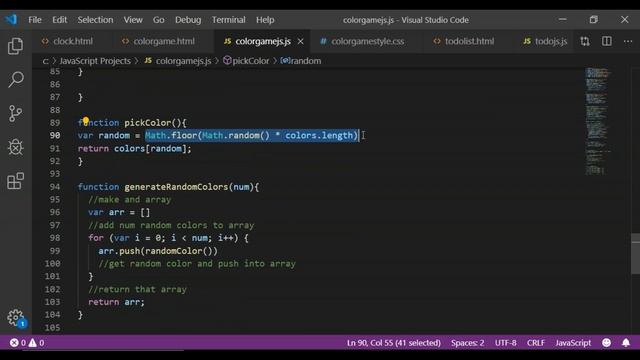
Task: Change encoding via UTF-8 status item
Action: pyautogui.click(x=505, y=343)
